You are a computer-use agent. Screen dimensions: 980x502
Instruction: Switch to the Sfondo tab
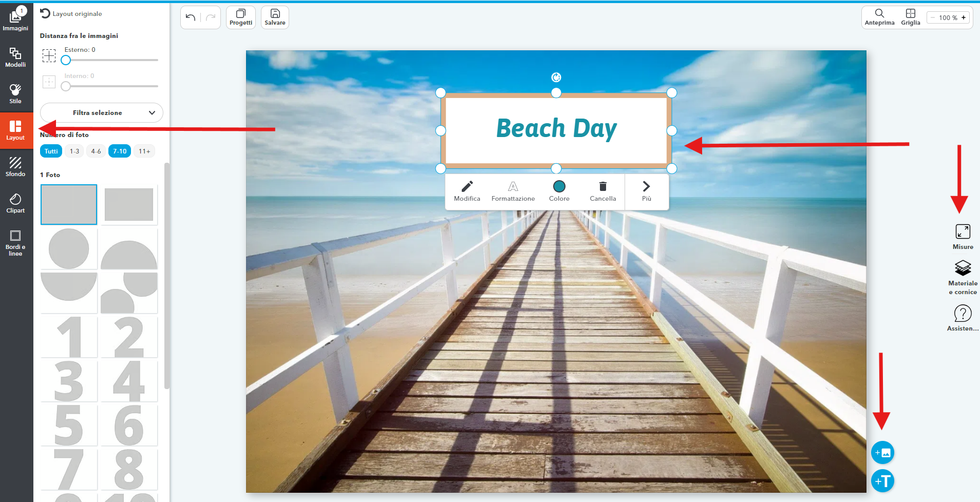click(x=15, y=167)
